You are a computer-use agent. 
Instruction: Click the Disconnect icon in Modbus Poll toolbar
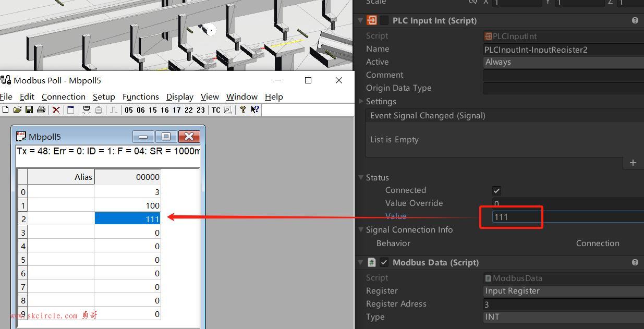click(98, 109)
